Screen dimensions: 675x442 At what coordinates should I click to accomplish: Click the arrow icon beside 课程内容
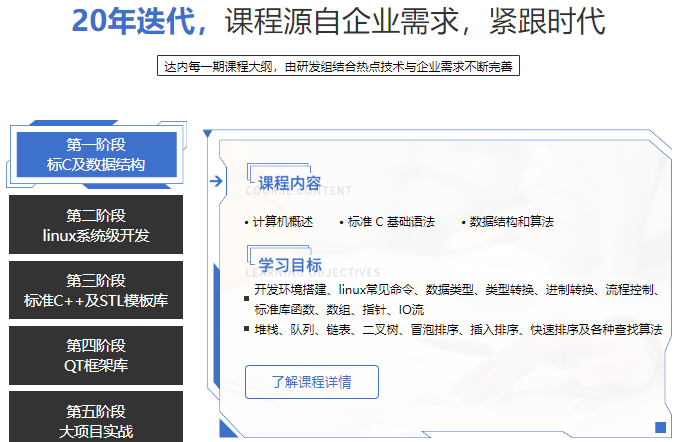pyautogui.click(x=216, y=181)
